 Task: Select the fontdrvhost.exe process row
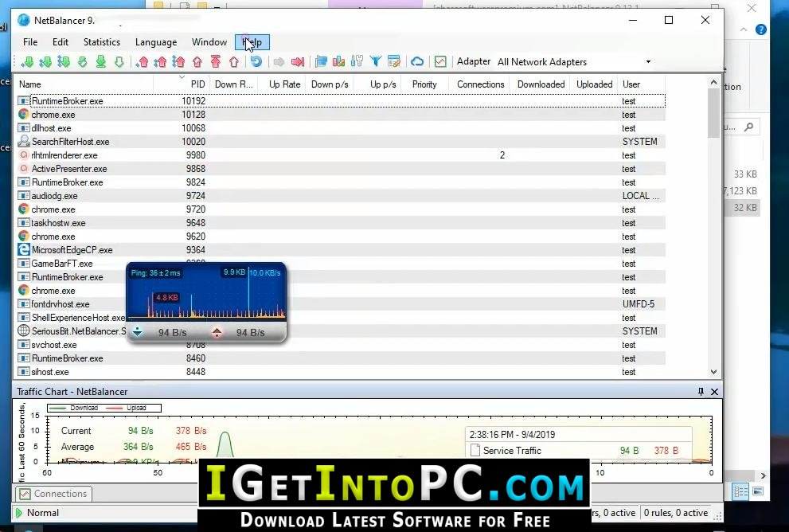coord(342,304)
